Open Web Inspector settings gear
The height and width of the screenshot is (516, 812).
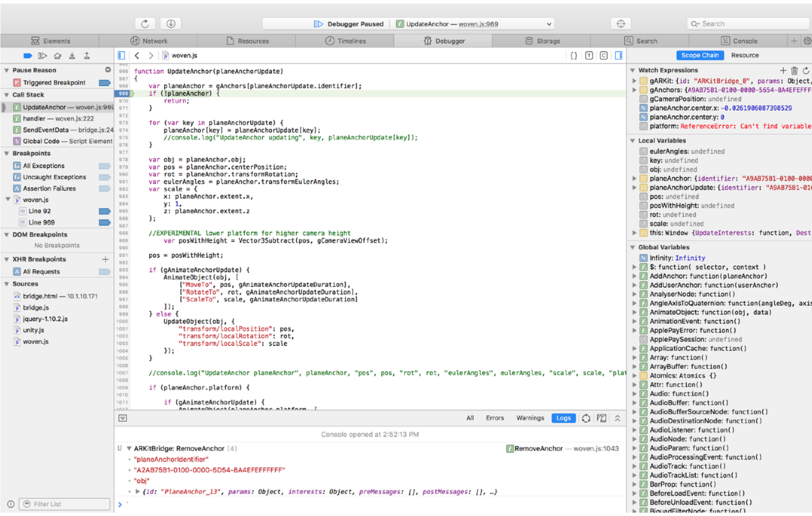pyautogui.click(x=807, y=41)
